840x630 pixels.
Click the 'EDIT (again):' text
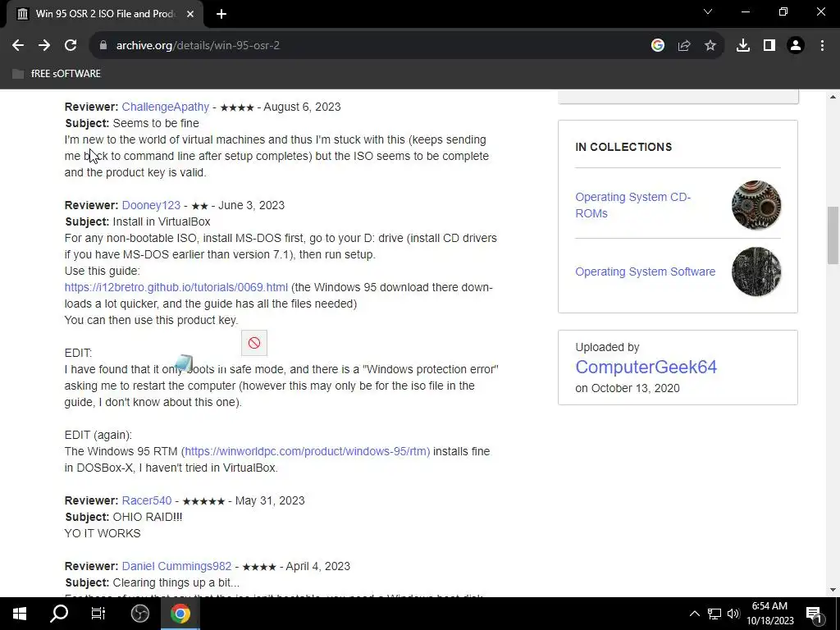pyautogui.click(x=98, y=435)
